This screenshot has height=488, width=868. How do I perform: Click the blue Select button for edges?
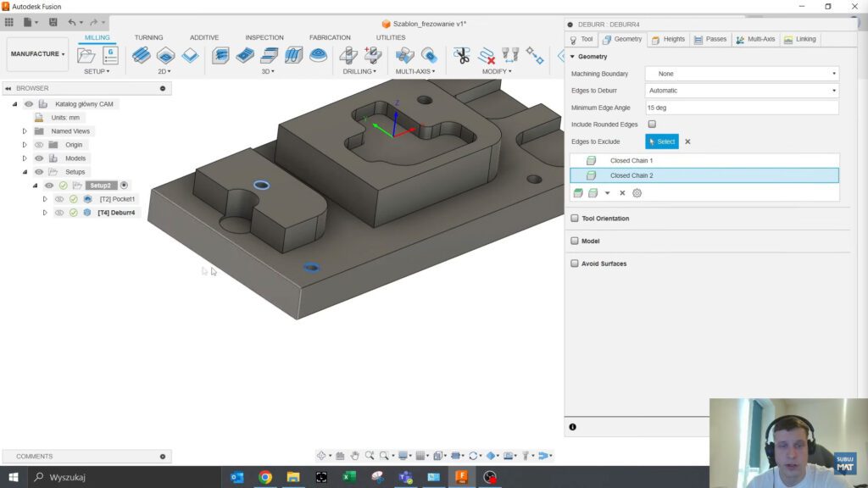point(662,141)
